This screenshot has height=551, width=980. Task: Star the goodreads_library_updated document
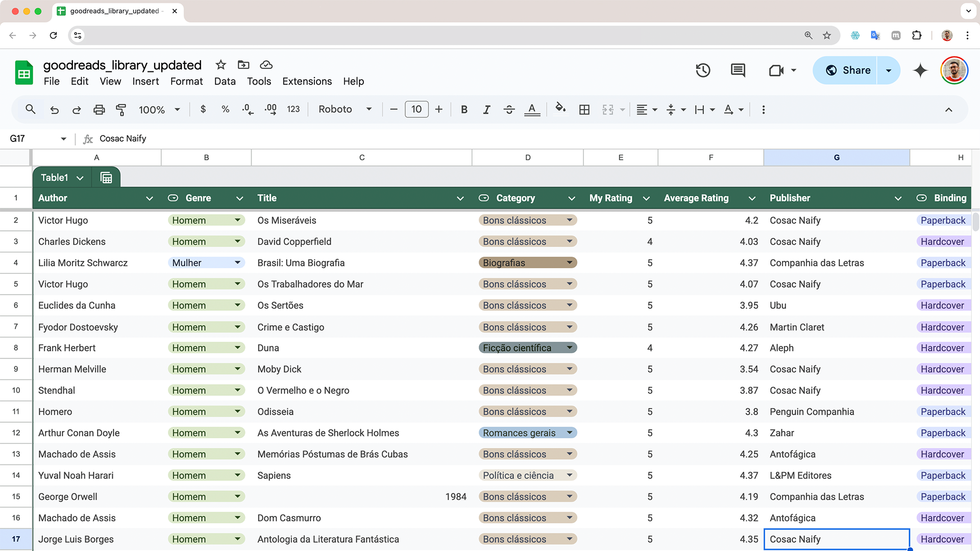pyautogui.click(x=220, y=65)
